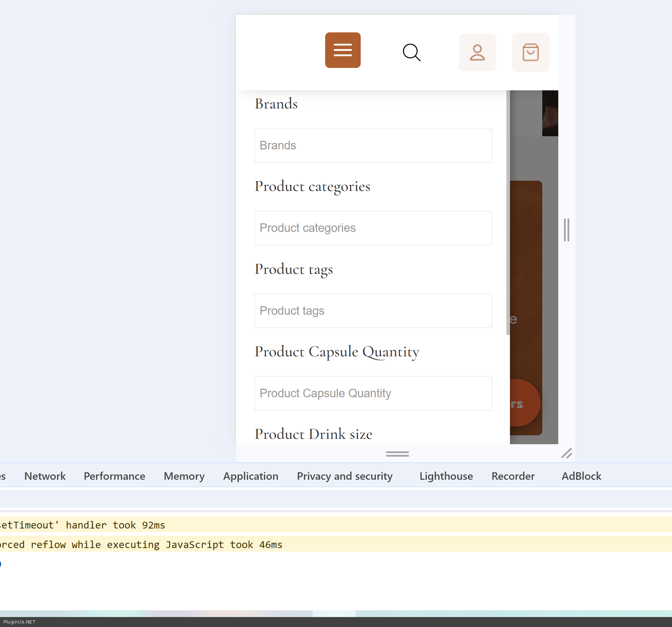This screenshot has height=627, width=672.
Task: Expand the Product categories select box
Action: [x=373, y=228]
